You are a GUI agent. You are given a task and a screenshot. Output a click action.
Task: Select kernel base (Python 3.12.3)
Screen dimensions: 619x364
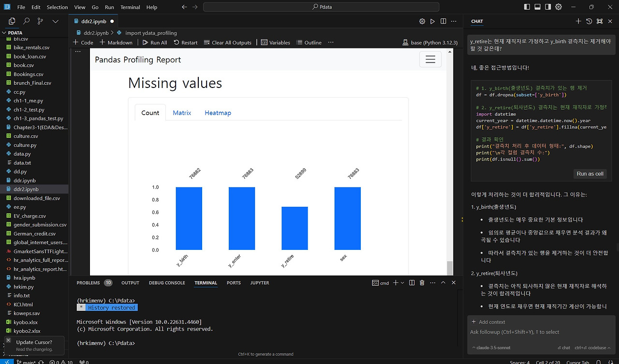coord(430,43)
